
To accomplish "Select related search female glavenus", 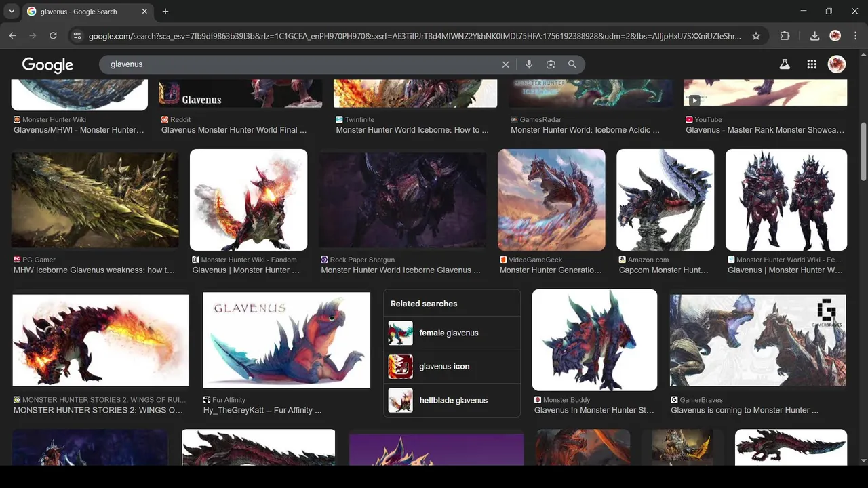I will (x=452, y=333).
